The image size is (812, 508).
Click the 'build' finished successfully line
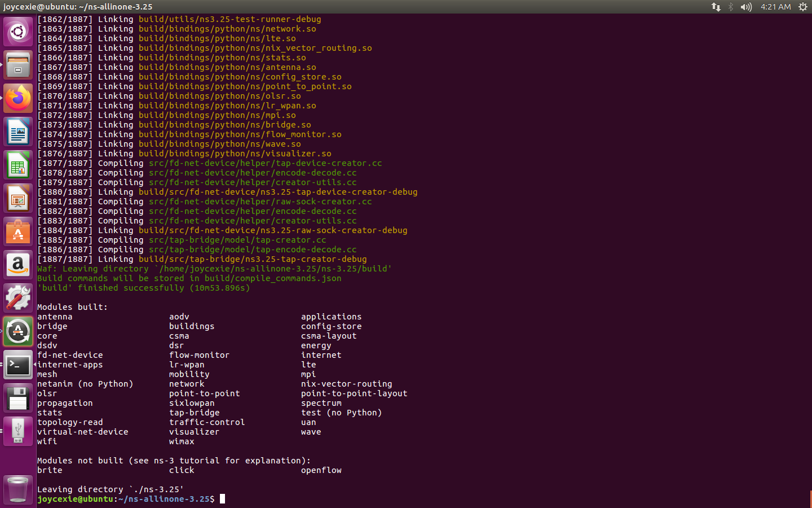click(x=143, y=288)
